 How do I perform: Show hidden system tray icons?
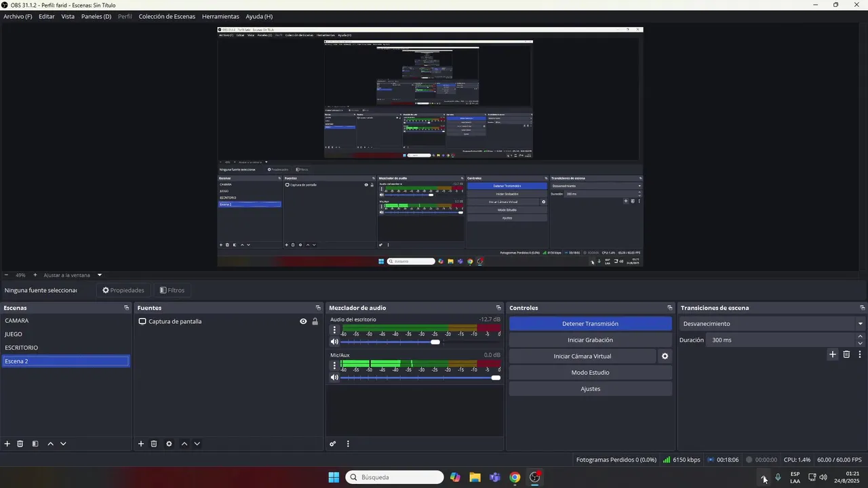[x=764, y=478]
